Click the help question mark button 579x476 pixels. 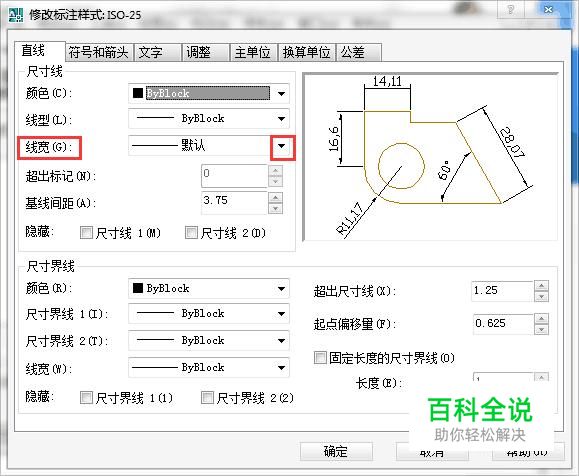tap(511, 10)
